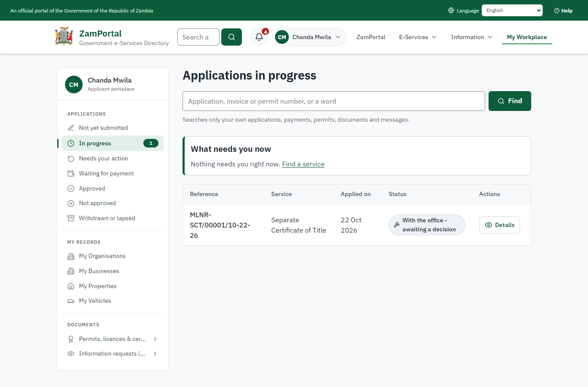Open notifications bell icon
The image size is (588, 387).
[x=259, y=37]
